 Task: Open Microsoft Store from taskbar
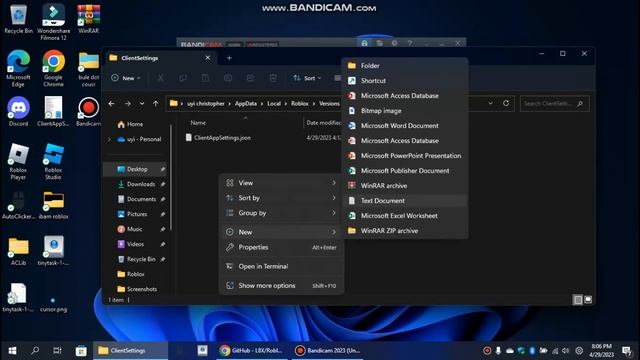click(81, 351)
